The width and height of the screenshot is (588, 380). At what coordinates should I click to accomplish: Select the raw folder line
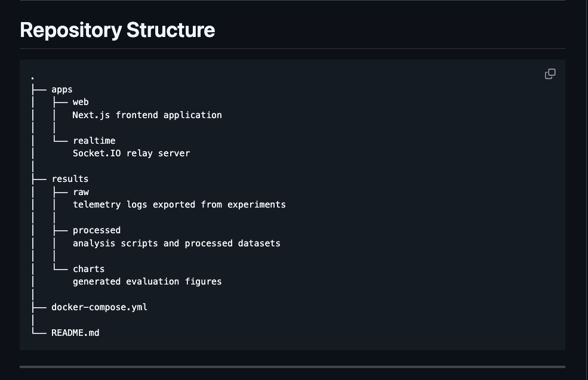(81, 192)
